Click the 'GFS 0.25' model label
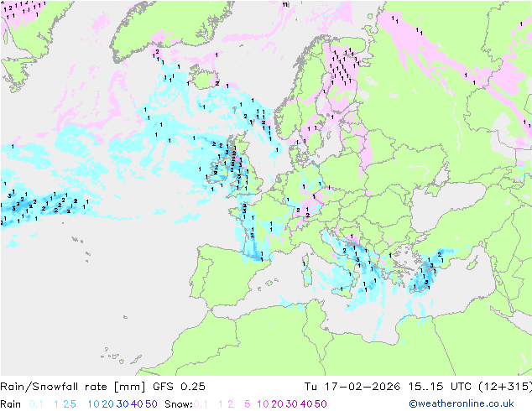Viewport: 532px width, 411px height. tap(179, 386)
